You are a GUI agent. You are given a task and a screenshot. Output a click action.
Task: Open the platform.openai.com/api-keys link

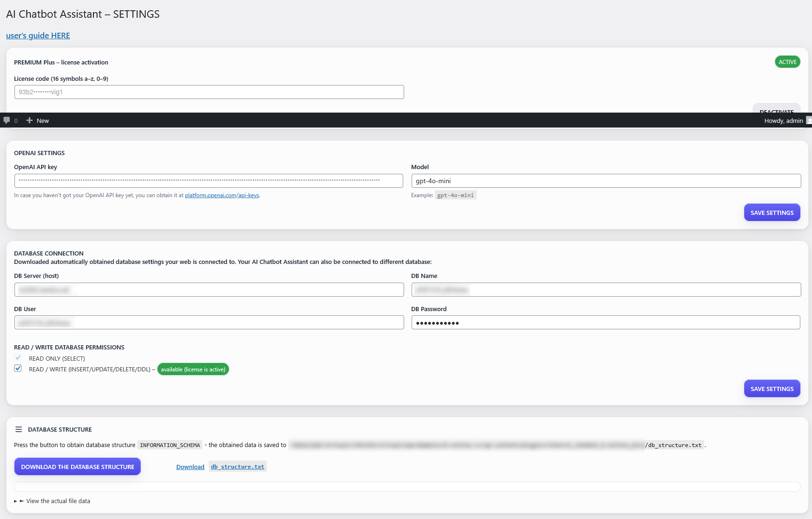click(x=222, y=195)
